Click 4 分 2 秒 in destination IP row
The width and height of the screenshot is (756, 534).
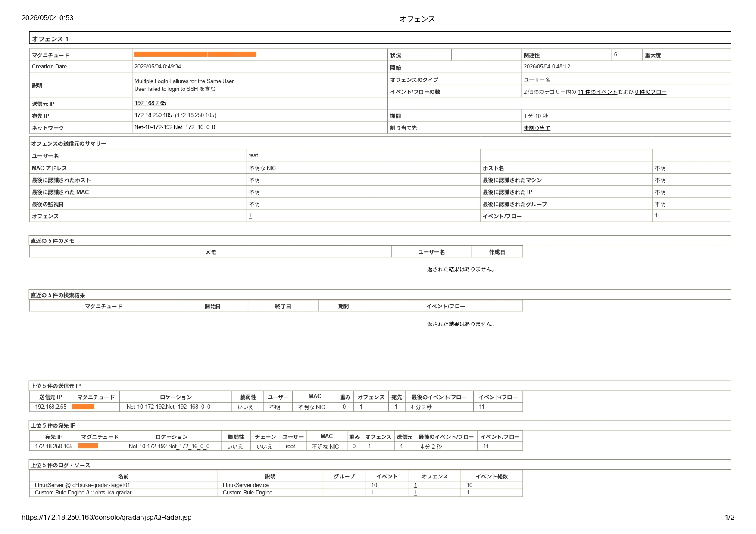click(x=431, y=447)
